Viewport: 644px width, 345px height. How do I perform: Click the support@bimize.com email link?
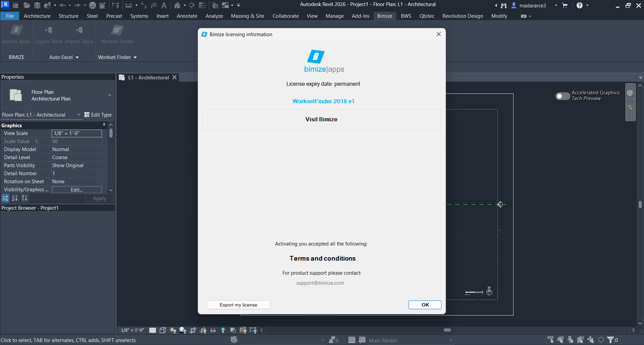click(x=320, y=283)
